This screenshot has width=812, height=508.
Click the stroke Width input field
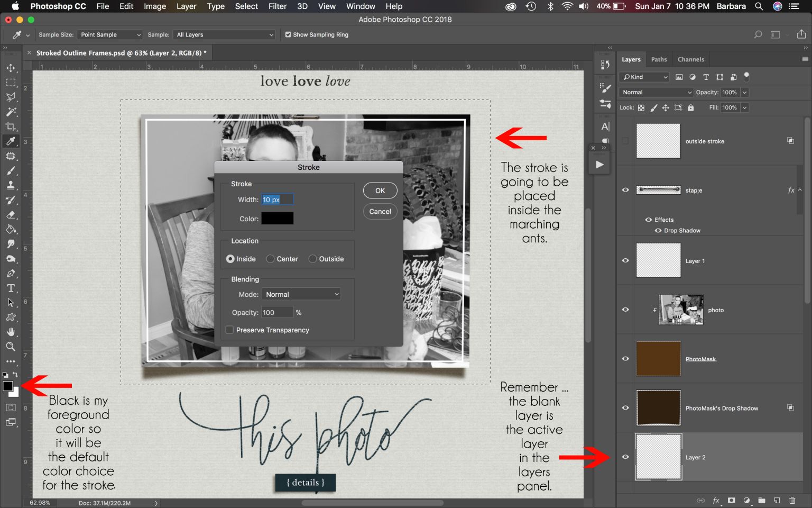[x=277, y=199]
